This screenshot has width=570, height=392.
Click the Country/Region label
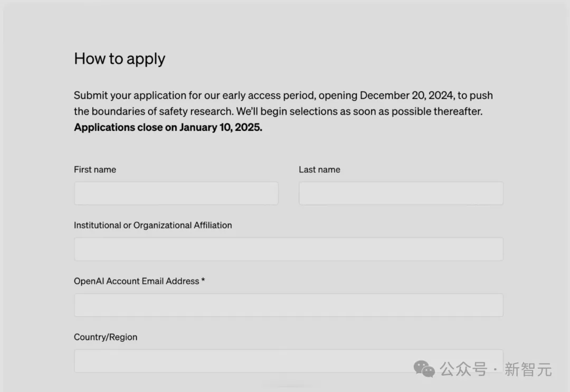point(106,337)
